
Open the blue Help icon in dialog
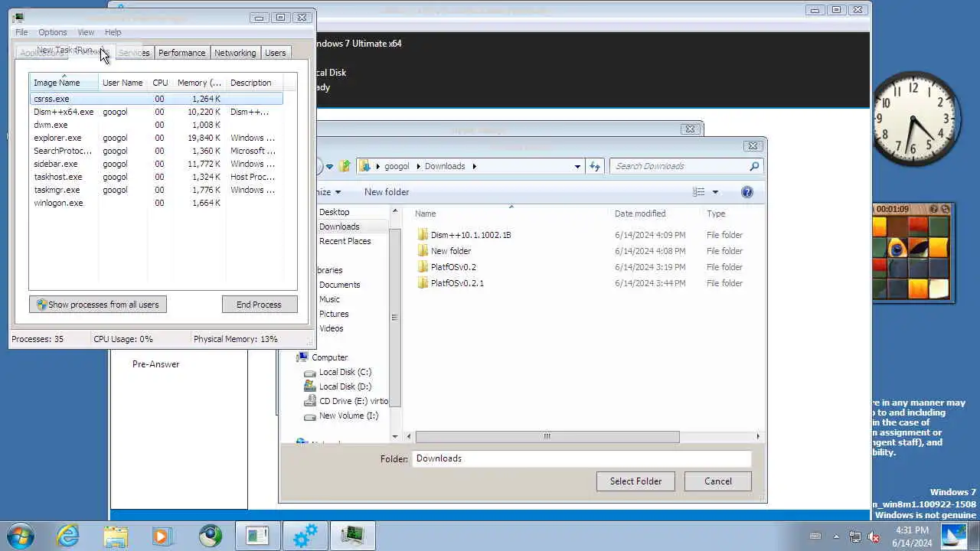coord(747,192)
